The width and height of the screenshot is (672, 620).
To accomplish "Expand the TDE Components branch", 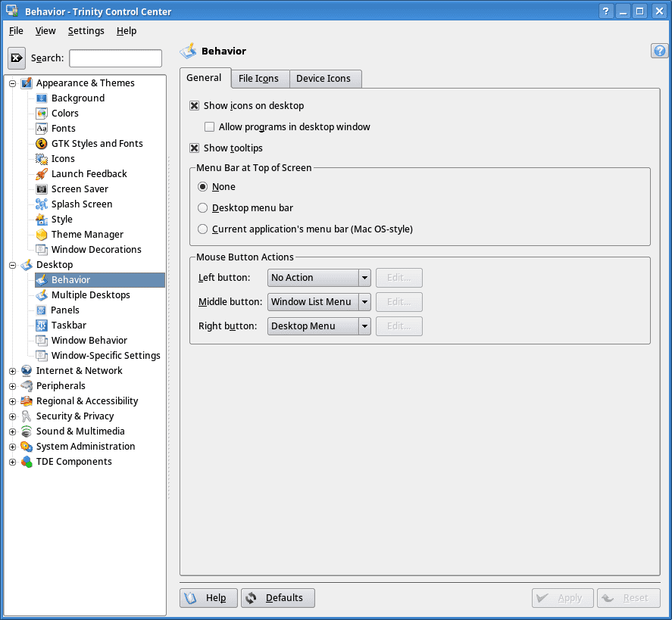I will click(13, 462).
